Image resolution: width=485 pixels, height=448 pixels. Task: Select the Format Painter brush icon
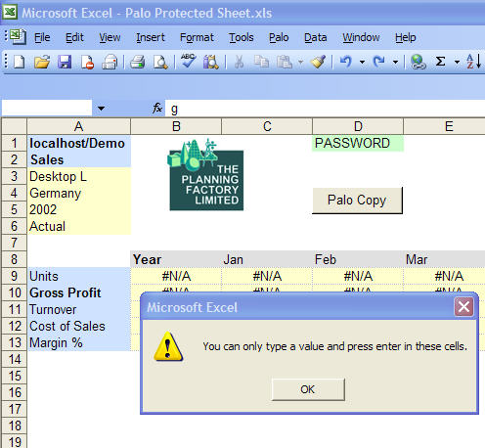(318, 62)
